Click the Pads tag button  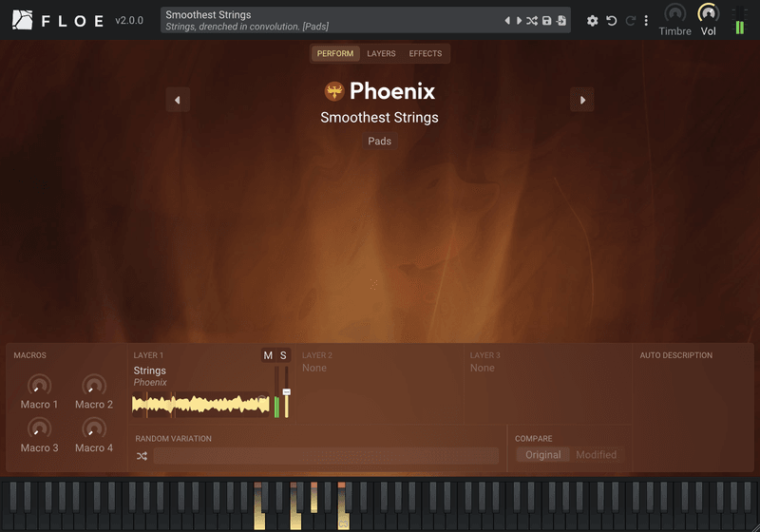379,141
